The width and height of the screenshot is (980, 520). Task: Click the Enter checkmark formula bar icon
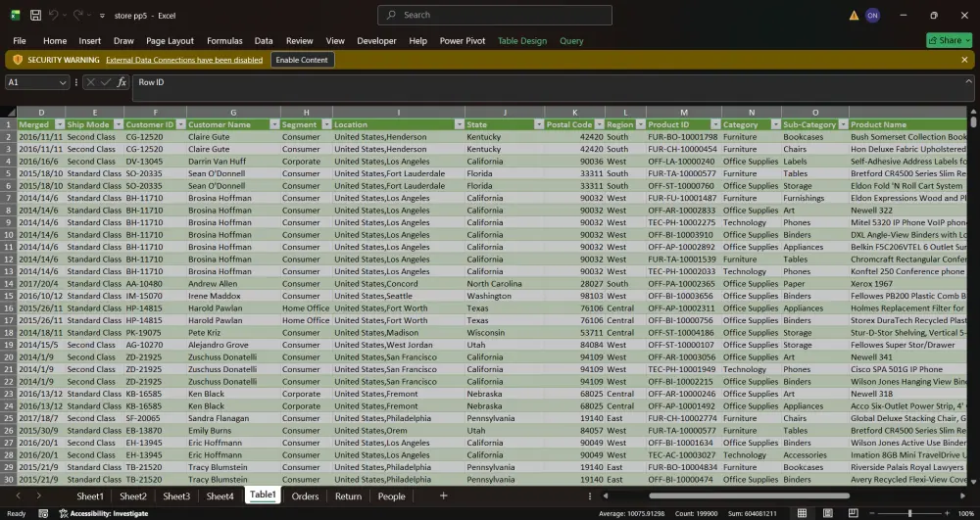[106, 82]
